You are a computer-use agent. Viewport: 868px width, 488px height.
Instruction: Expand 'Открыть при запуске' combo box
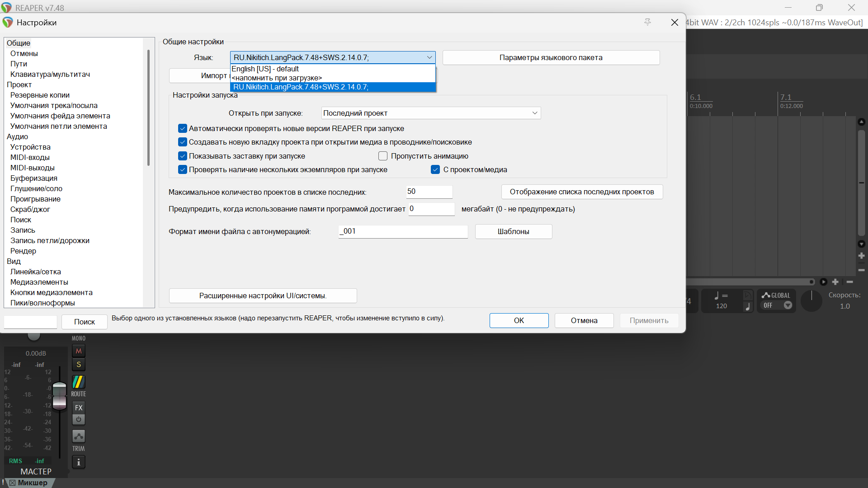[431, 113]
